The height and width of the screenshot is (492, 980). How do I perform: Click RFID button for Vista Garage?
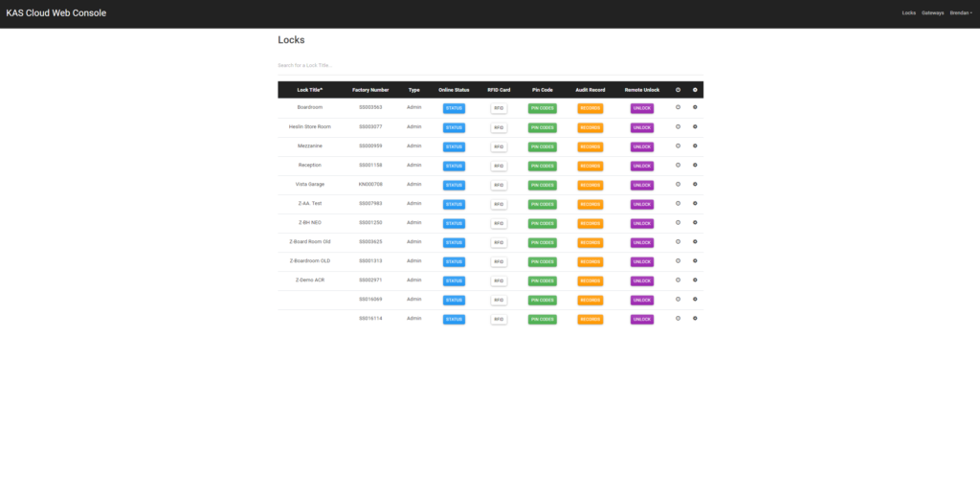pos(499,185)
